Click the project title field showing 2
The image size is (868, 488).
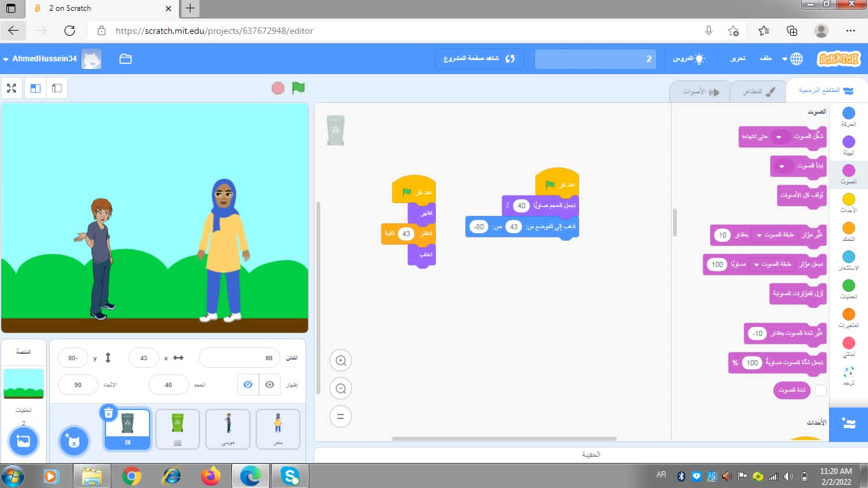pyautogui.click(x=594, y=59)
